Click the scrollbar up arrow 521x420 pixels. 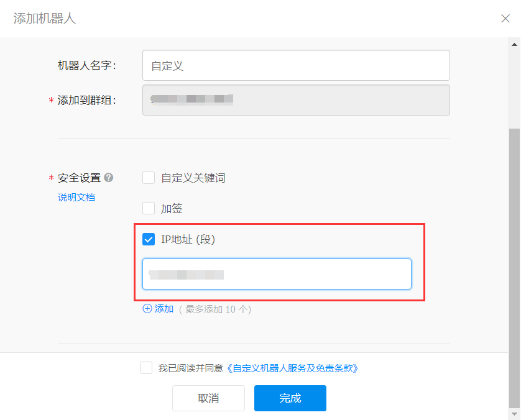click(514, 45)
